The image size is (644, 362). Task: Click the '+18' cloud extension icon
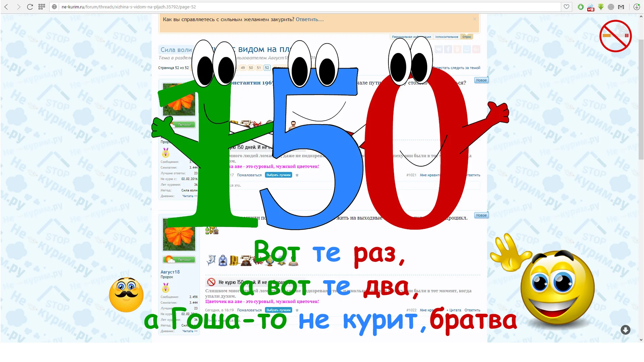click(x=591, y=7)
